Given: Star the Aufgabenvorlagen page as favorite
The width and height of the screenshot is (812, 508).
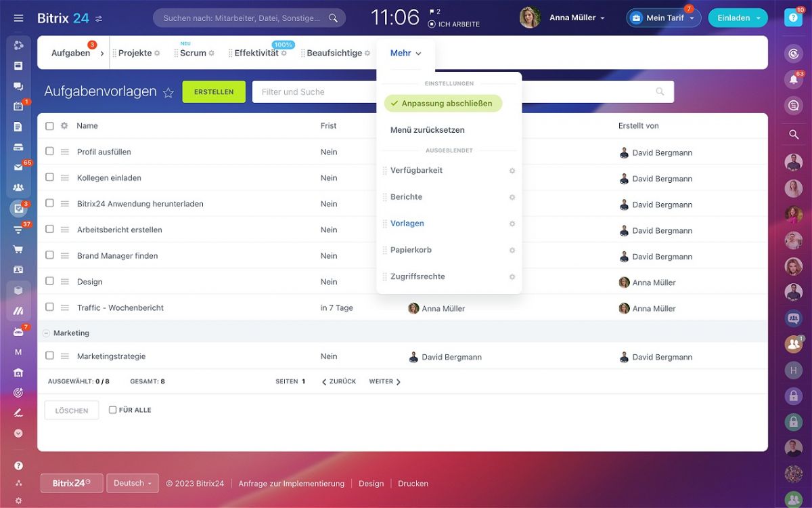Looking at the screenshot, I should click(168, 93).
